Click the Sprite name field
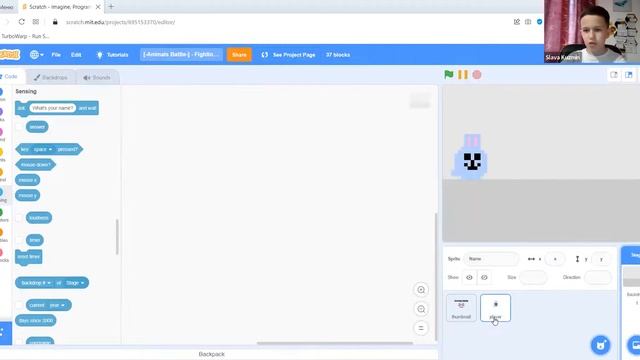This screenshot has height=360, width=640. (x=491, y=259)
